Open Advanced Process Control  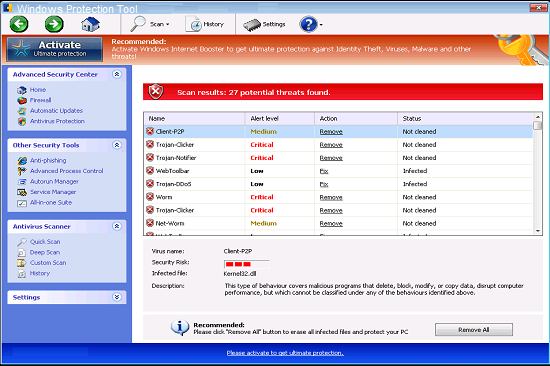pyautogui.click(x=67, y=171)
